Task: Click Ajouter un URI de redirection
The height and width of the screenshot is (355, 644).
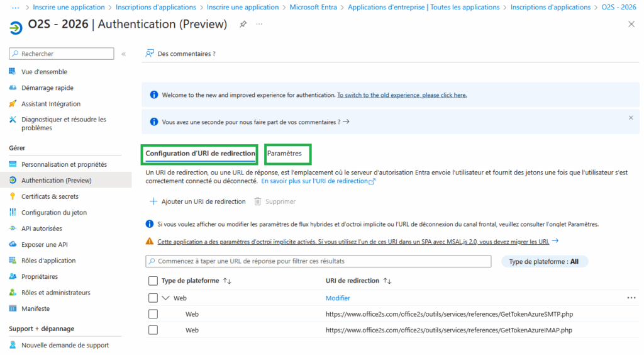Action: (x=197, y=201)
